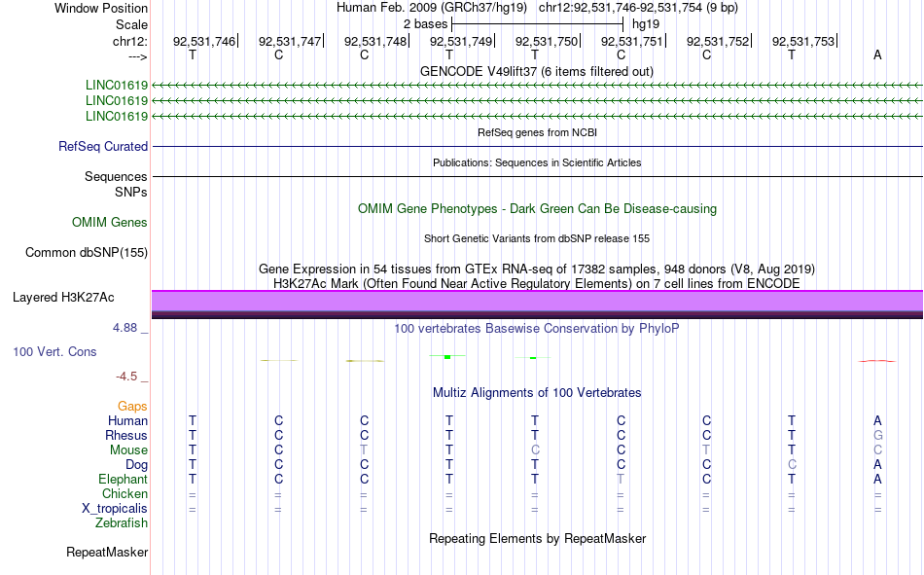Image resolution: width=924 pixels, height=575 pixels.
Task: Select the Zebrafish alignment row label
Action: pos(122,523)
